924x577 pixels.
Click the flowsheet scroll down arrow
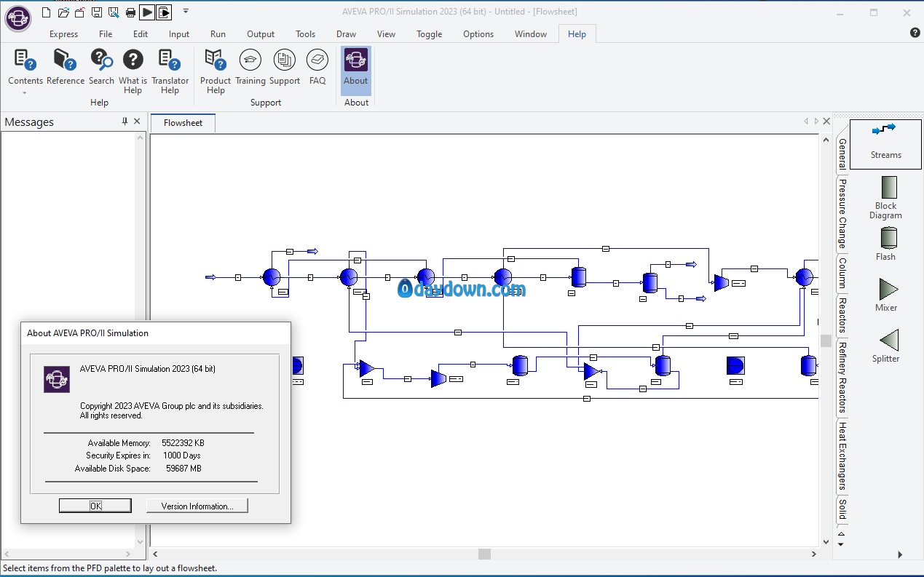pyautogui.click(x=826, y=541)
